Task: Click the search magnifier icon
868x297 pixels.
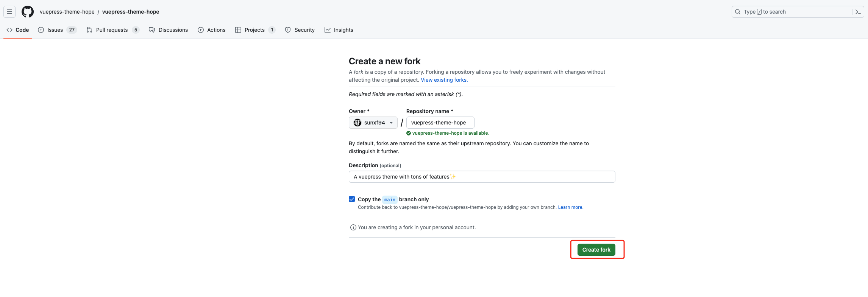Action: (738, 12)
